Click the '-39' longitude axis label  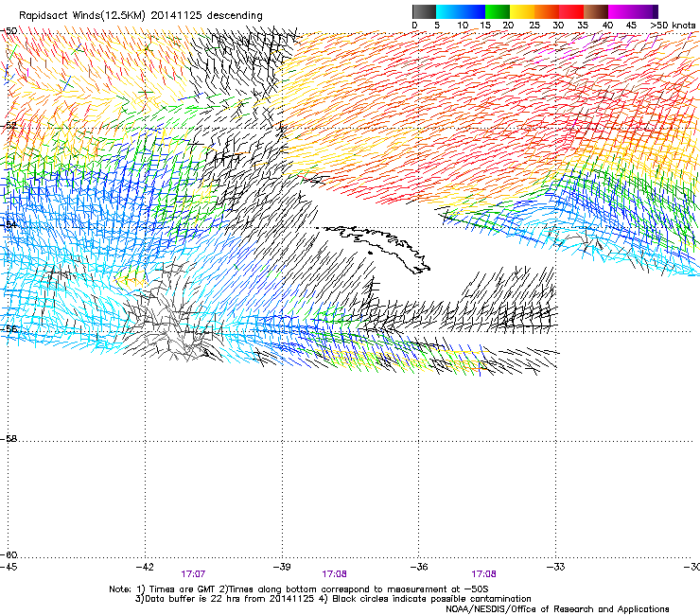tap(282, 567)
